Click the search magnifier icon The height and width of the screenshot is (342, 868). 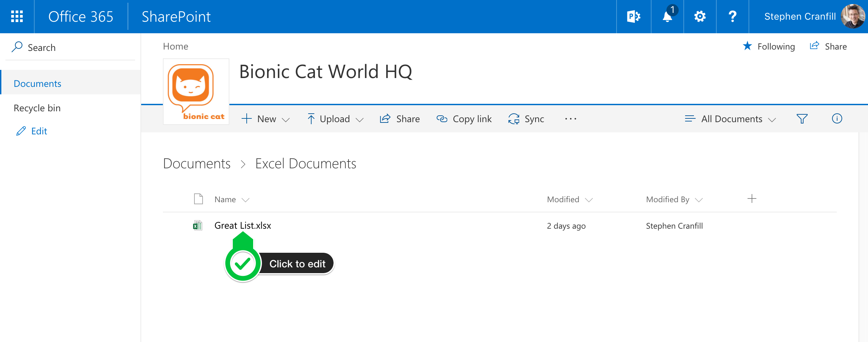pos(17,47)
